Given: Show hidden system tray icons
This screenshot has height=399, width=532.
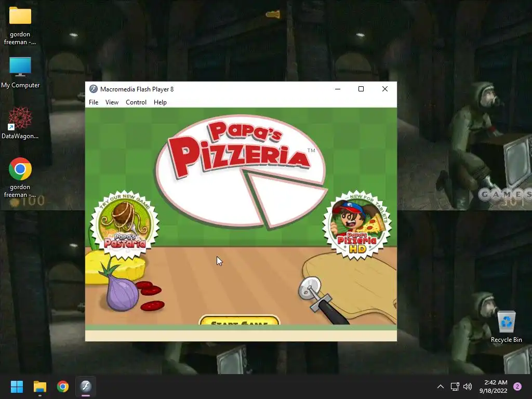Looking at the screenshot, I should [441, 387].
